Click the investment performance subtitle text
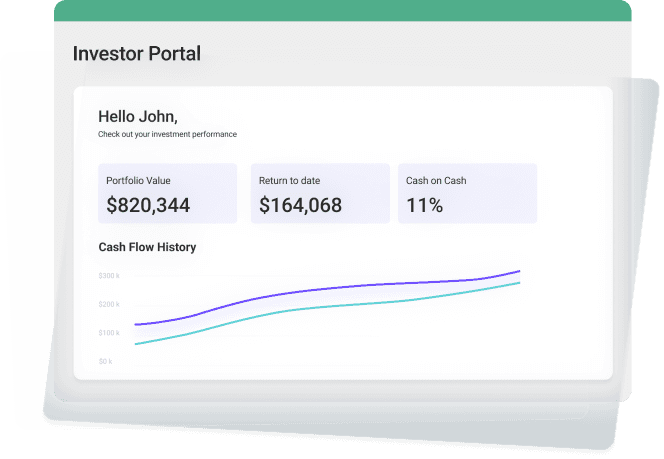The image size is (664, 459). click(x=167, y=134)
